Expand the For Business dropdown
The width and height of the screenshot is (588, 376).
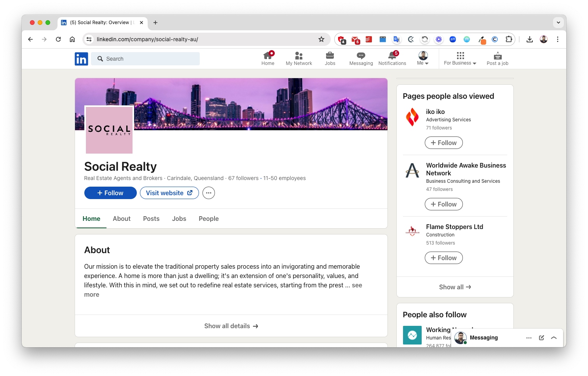460,63
